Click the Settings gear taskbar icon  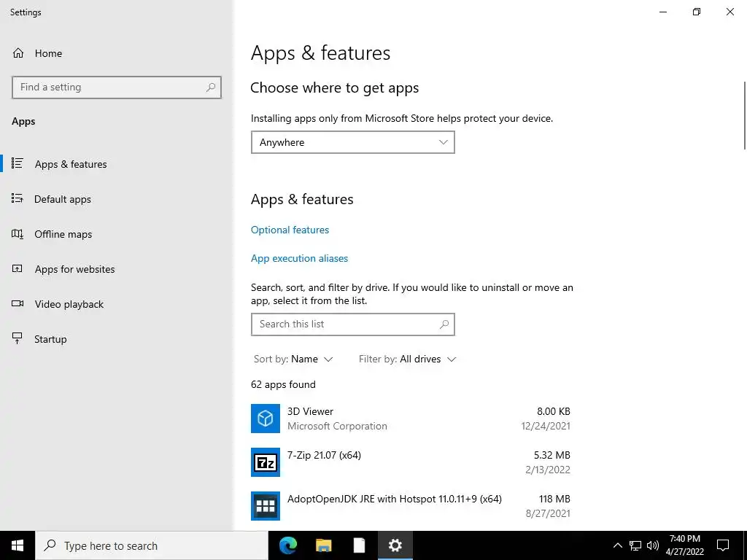point(395,545)
